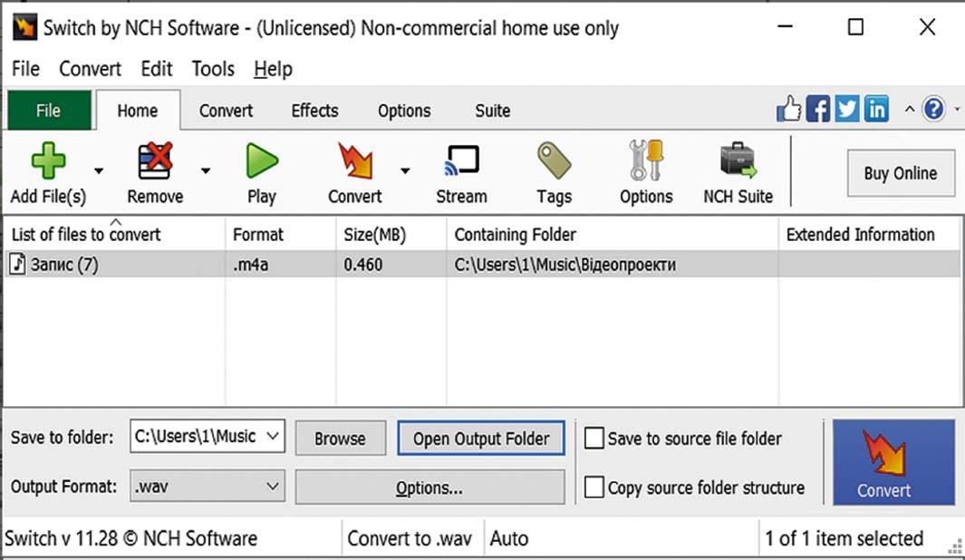Click the Add File(s) green plus icon
This screenshot has height=560, width=965.
48,160
